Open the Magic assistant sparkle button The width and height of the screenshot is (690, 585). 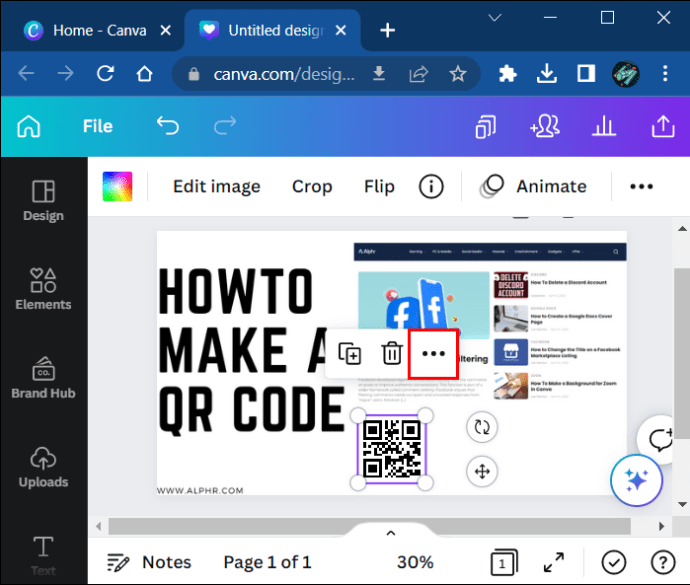coord(636,480)
